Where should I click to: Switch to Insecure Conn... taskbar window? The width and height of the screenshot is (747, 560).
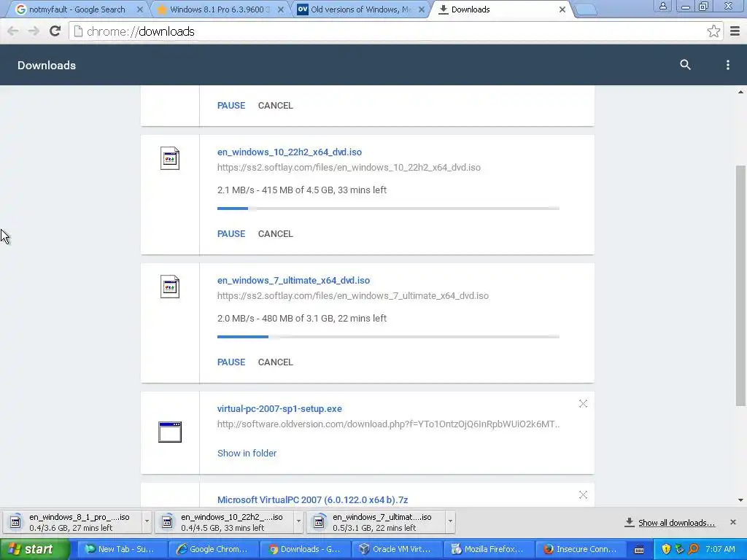click(x=580, y=549)
